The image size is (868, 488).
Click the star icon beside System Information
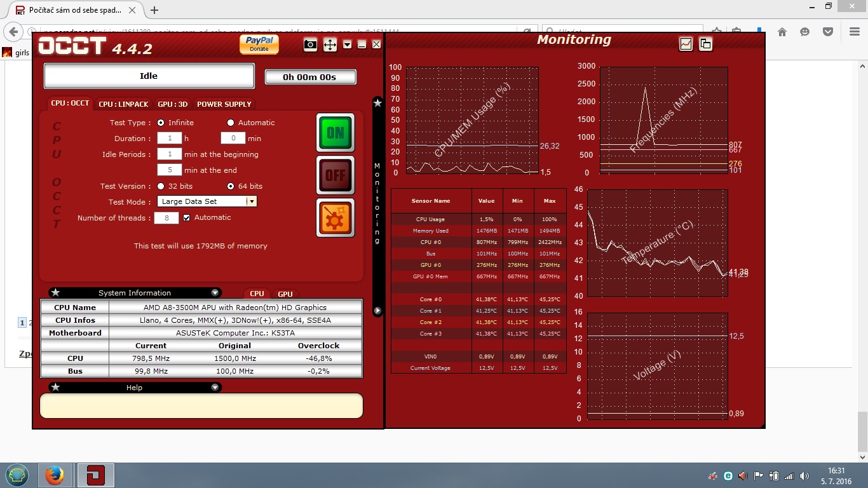[55, 293]
